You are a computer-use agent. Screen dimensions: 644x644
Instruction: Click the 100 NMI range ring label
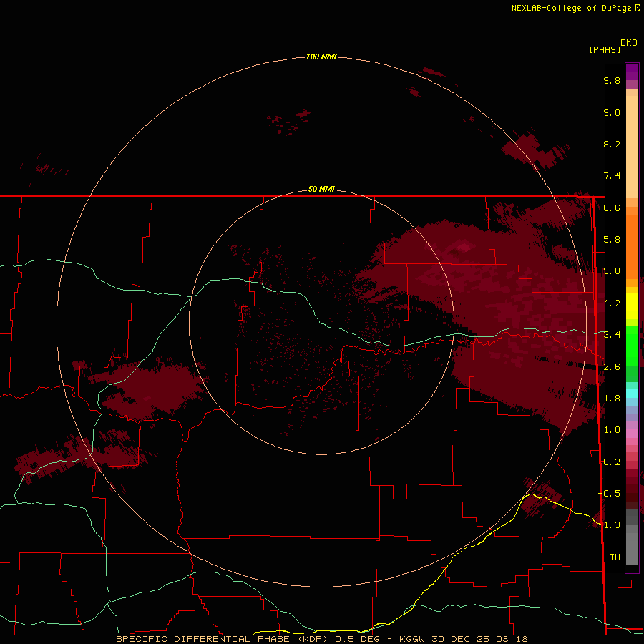(321, 57)
